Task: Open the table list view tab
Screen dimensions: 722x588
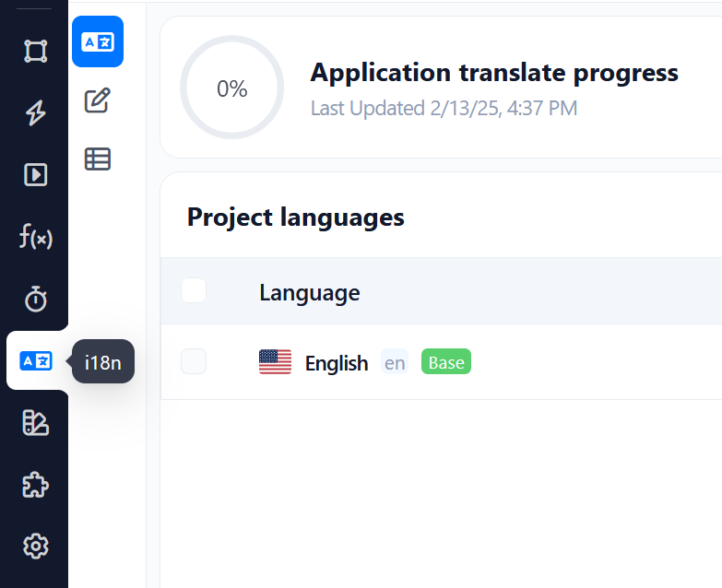Action: 98,159
